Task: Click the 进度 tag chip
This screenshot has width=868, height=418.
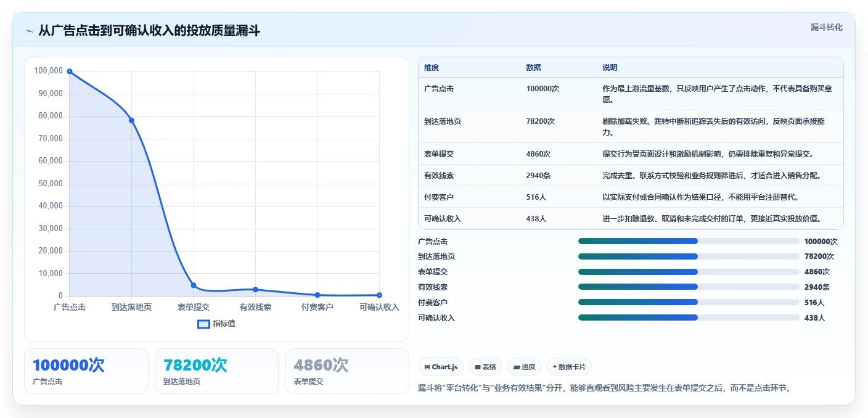Action: [x=524, y=367]
